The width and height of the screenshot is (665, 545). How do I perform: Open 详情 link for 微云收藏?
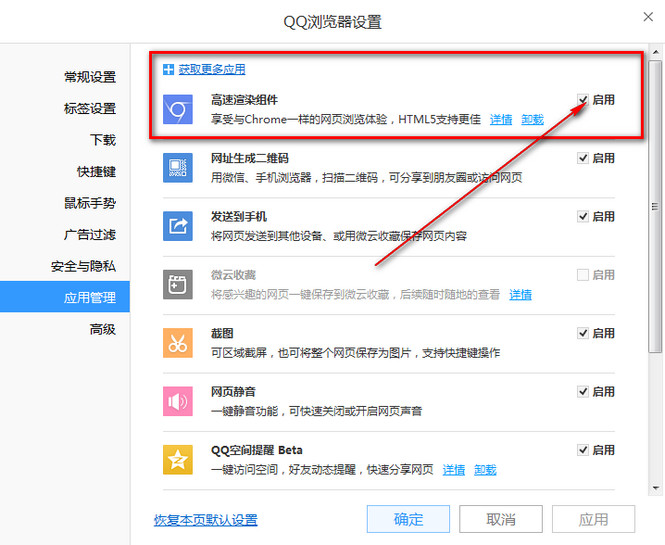tap(520, 295)
